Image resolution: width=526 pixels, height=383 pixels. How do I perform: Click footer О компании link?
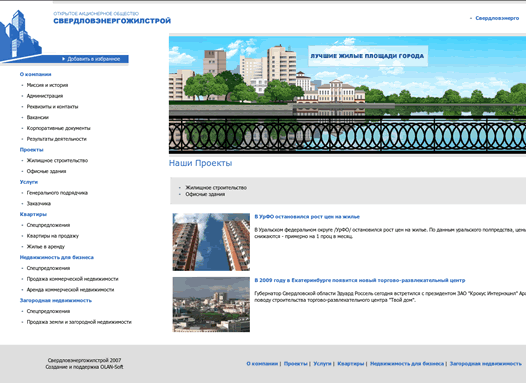coord(262,364)
